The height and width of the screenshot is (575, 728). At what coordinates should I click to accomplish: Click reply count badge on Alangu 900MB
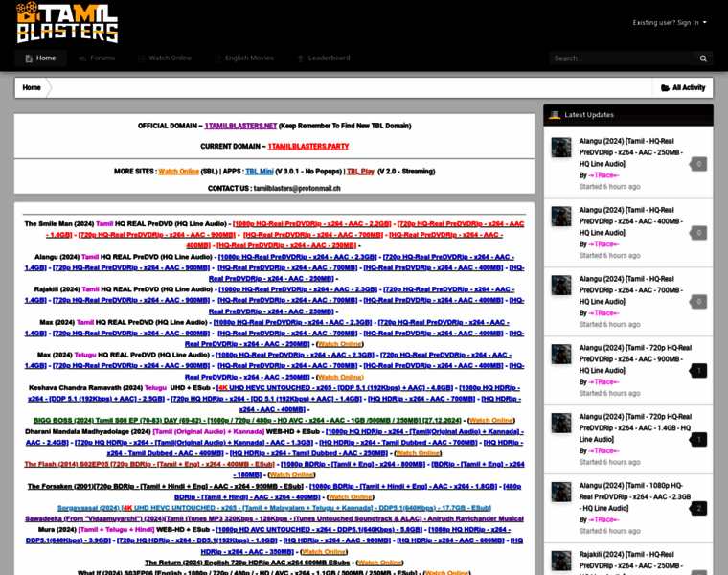coord(698,371)
